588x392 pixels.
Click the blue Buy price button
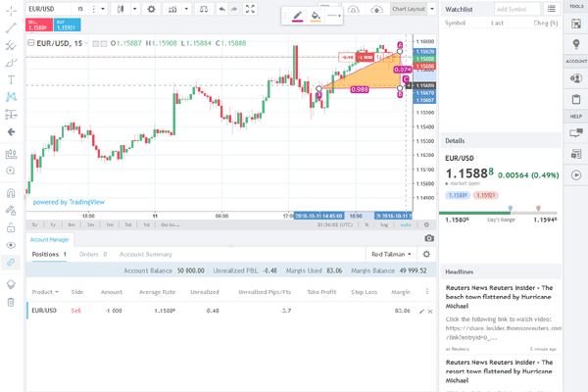(67, 25)
